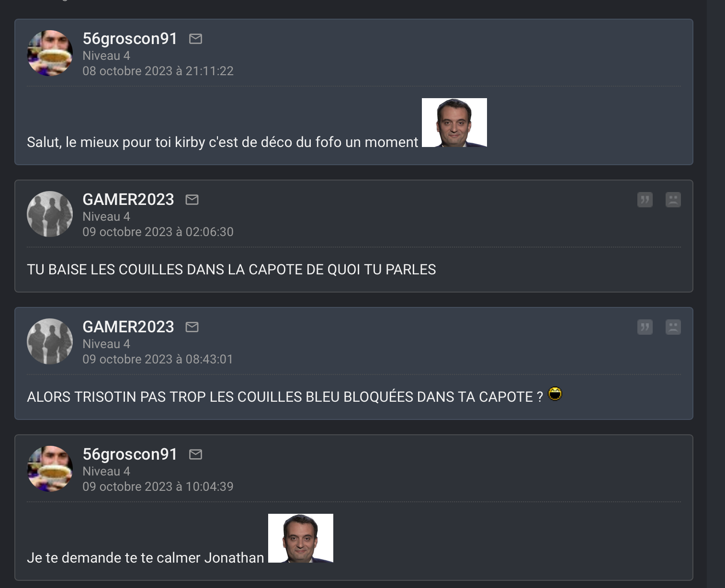Click 56groscon91 username in last post
725x588 pixels.
click(x=130, y=454)
